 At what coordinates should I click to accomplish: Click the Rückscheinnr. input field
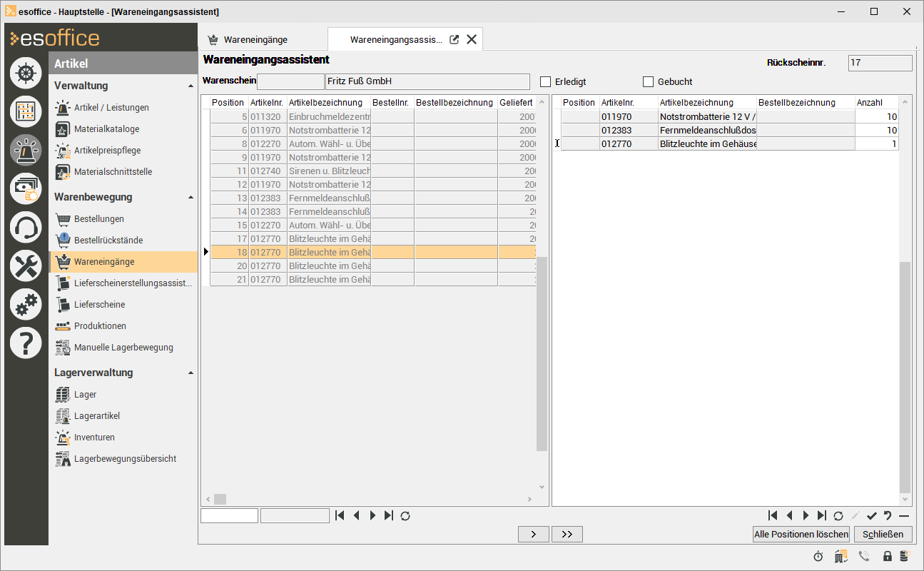[880, 63]
